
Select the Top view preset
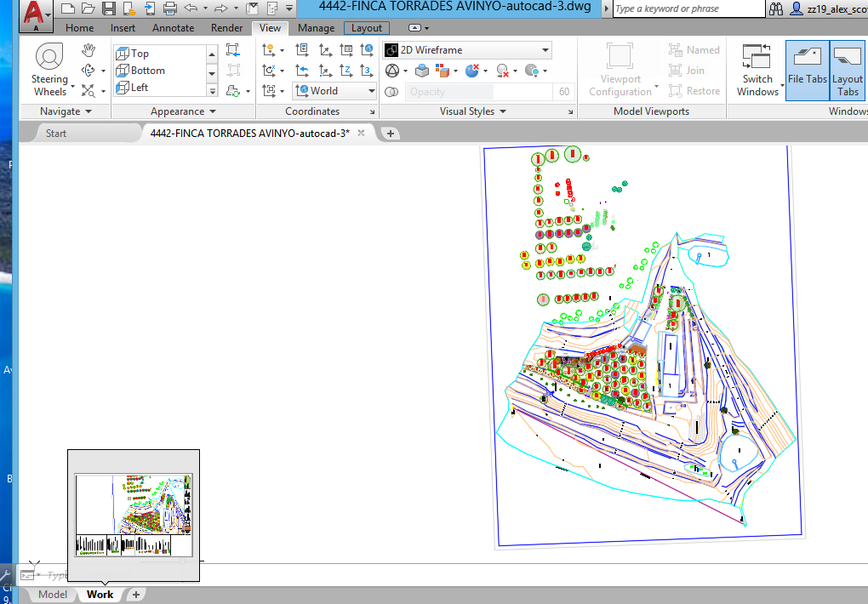point(140,54)
